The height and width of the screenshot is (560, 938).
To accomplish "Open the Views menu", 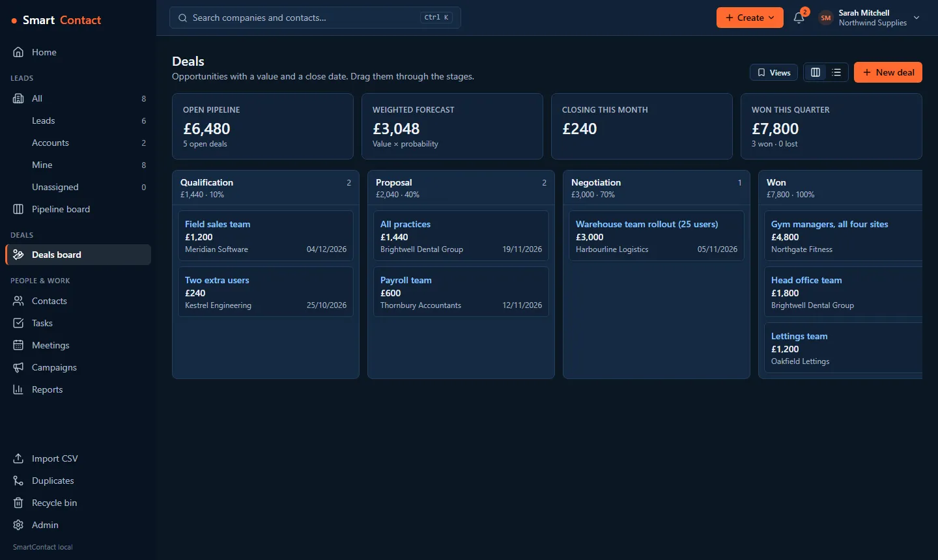I will coord(774,72).
